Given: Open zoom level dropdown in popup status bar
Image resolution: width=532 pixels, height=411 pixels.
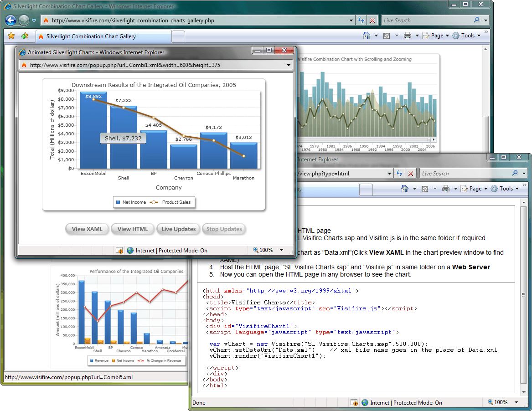Looking at the screenshot, I should coord(281,250).
